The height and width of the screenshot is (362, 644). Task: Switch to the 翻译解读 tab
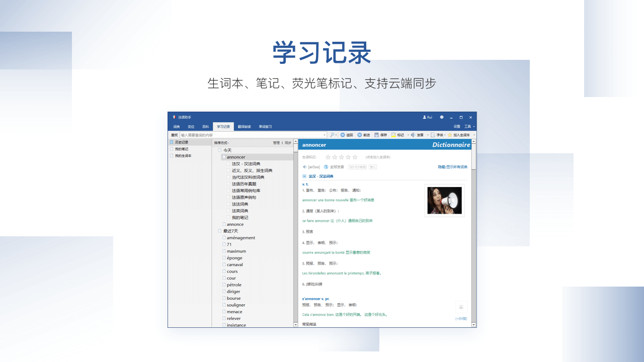tap(244, 127)
